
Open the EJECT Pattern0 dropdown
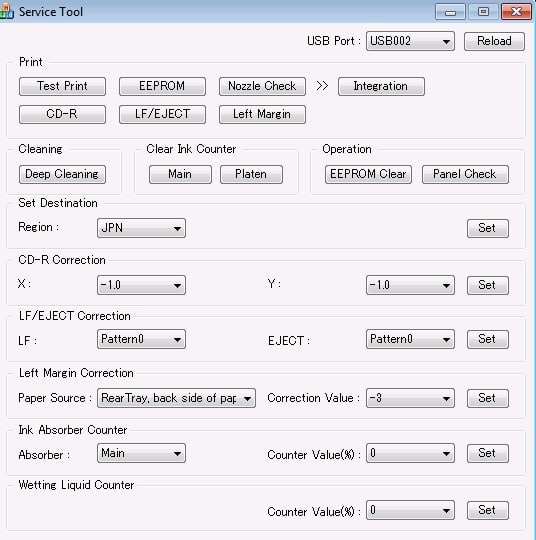tap(410, 339)
